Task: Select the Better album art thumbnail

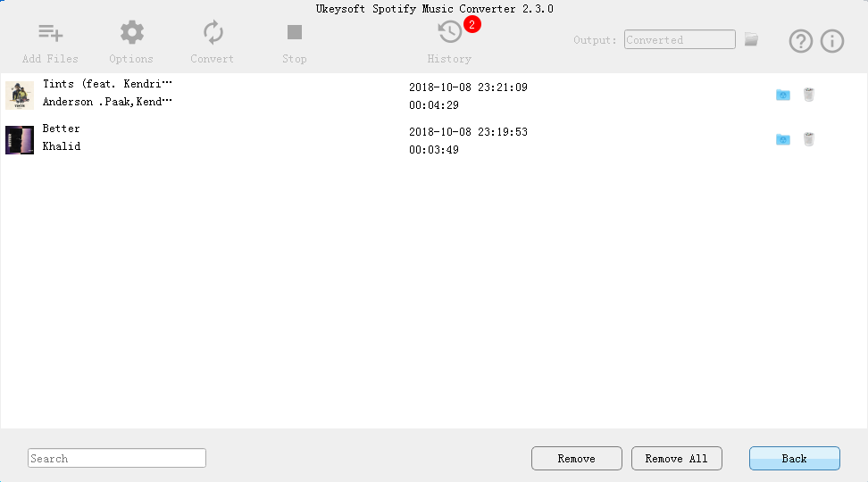Action: (20, 140)
